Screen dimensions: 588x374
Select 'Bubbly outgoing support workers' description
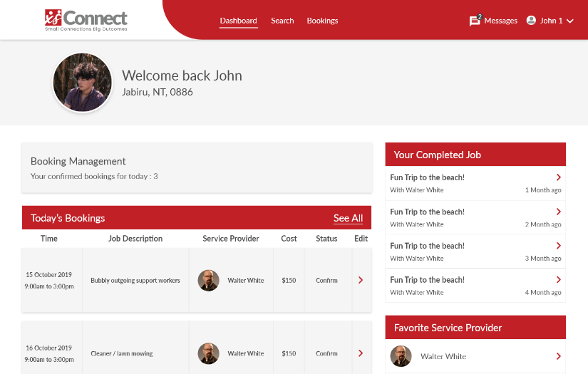135,280
